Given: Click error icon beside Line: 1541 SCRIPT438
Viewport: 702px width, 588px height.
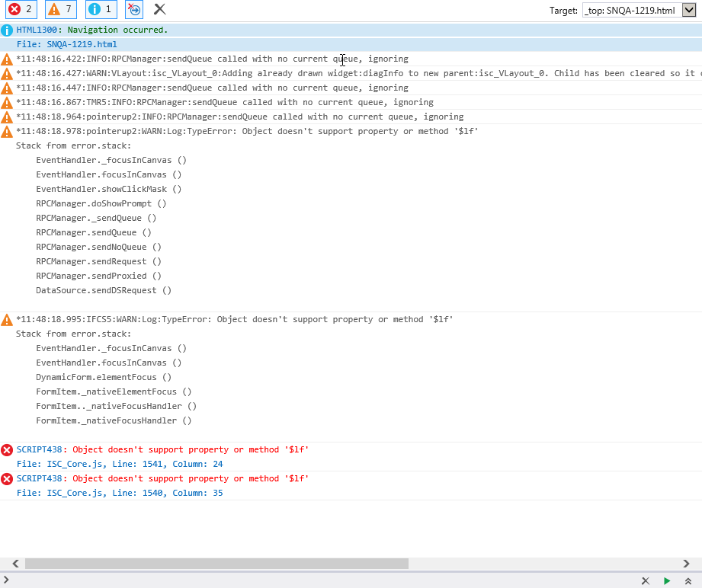Looking at the screenshot, I should (7, 449).
